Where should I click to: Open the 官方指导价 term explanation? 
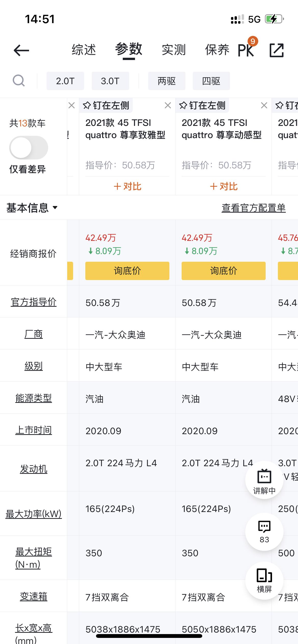[34, 302]
